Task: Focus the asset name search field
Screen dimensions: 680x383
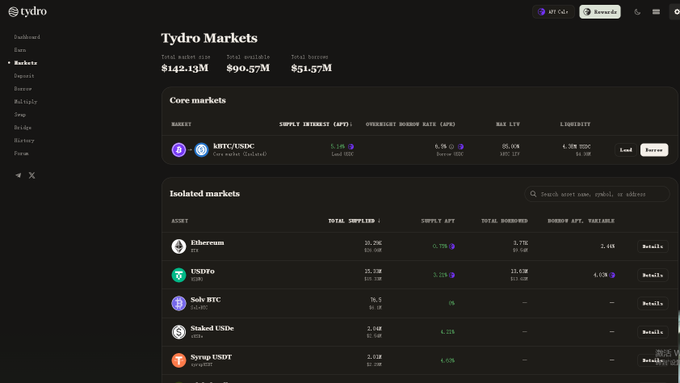Action: pyautogui.click(x=597, y=194)
